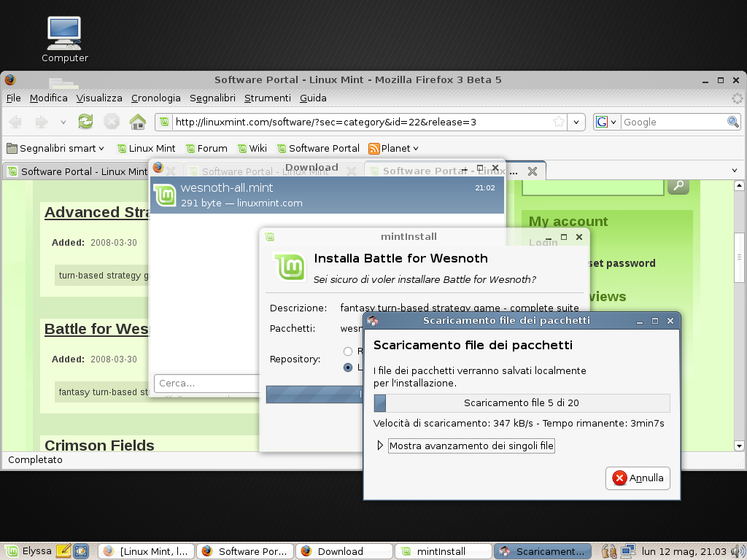Click the Cerca search field in Download window

(207, 383)
